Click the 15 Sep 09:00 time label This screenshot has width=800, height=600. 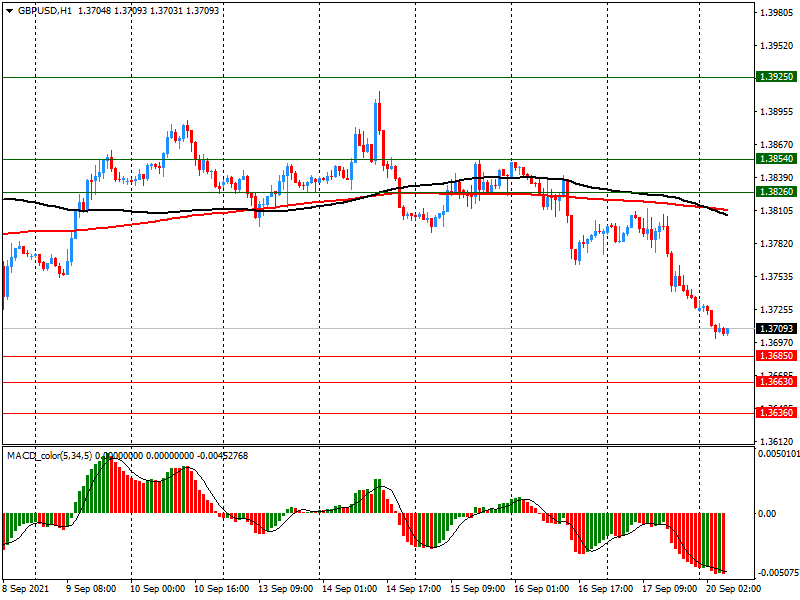coord(478,589)
